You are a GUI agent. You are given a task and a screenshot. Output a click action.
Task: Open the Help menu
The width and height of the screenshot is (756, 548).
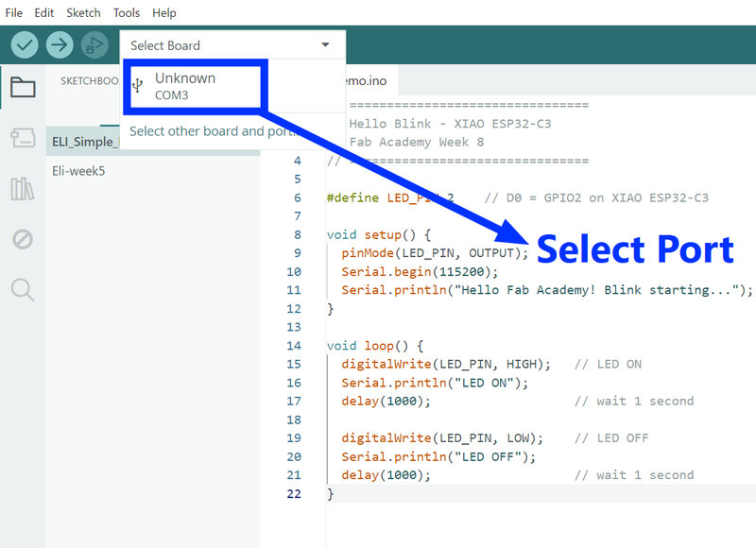[163, 12]
